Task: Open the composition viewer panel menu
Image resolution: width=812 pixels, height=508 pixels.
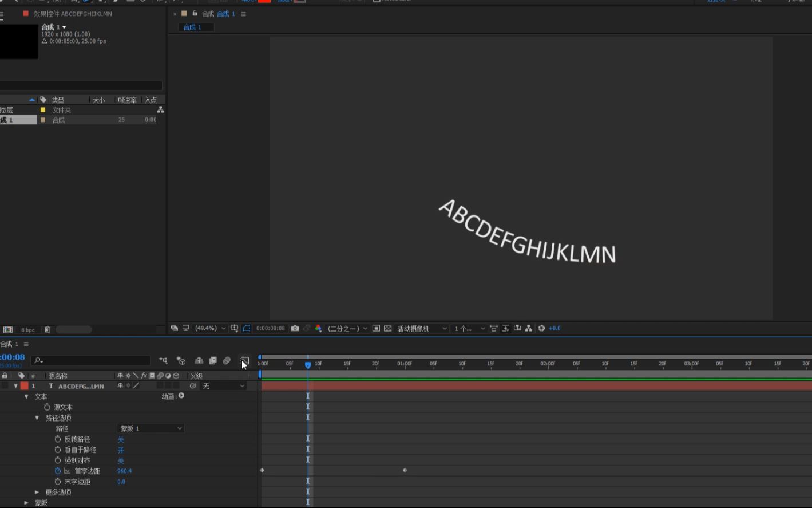Action: tap(243, 14)
